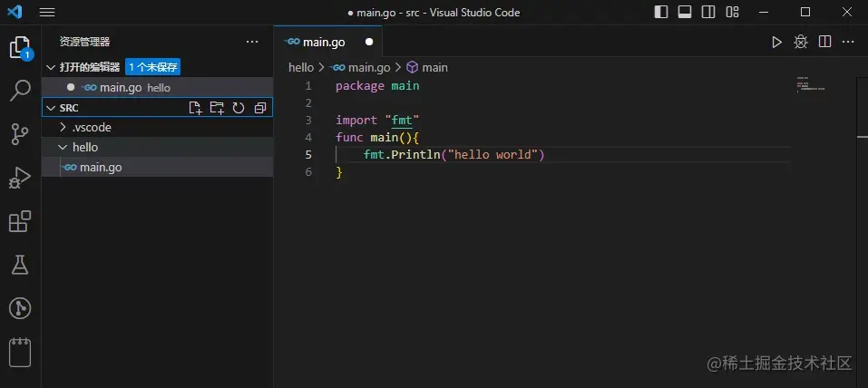Open editor More Actions ellipsis
Image resolution: width=868 pixels, height=388 pixels.
coord(848,42)
